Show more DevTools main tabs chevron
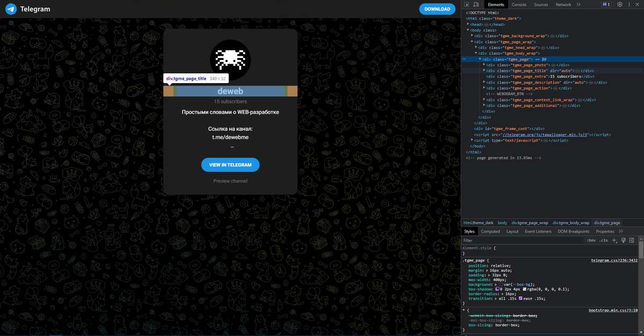 point(579,4)
